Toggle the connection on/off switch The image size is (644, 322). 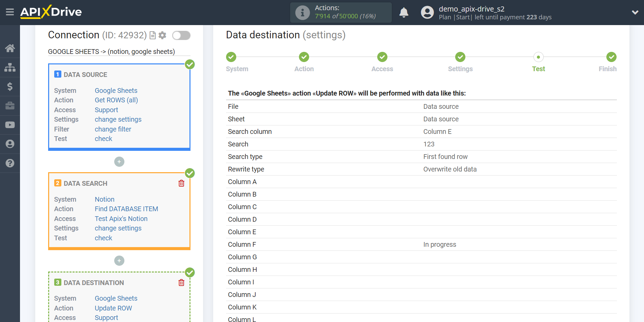[181, 35]
